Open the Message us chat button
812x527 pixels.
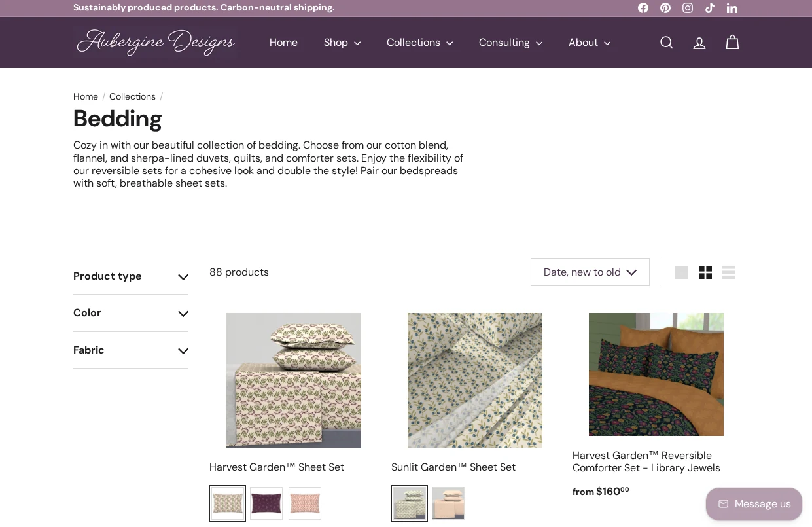click(754, 504)
